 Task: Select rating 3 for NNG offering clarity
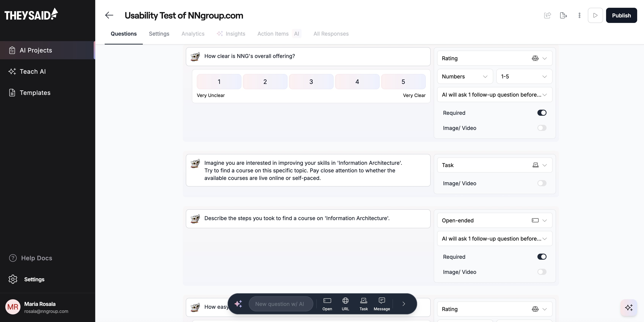pos(311,82)
